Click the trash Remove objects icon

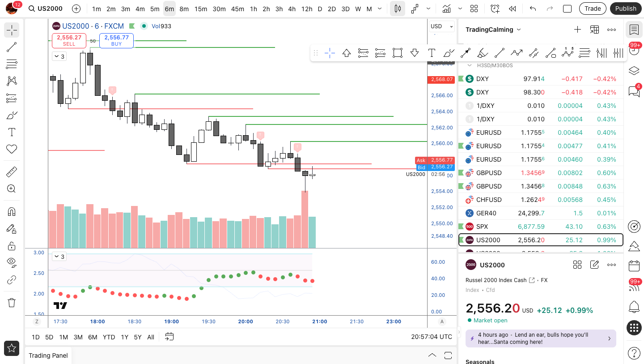(x=12, y=303)
